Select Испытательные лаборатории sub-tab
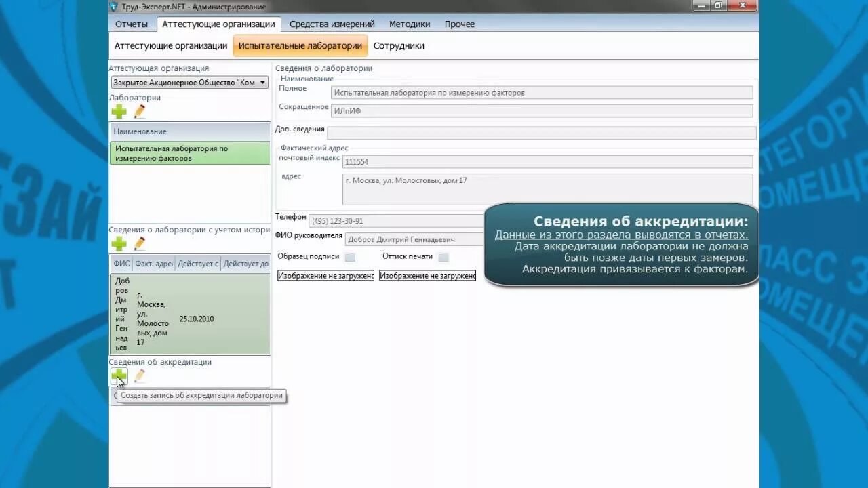This screenshot has width=868, height=488. [x=300, y=46]
